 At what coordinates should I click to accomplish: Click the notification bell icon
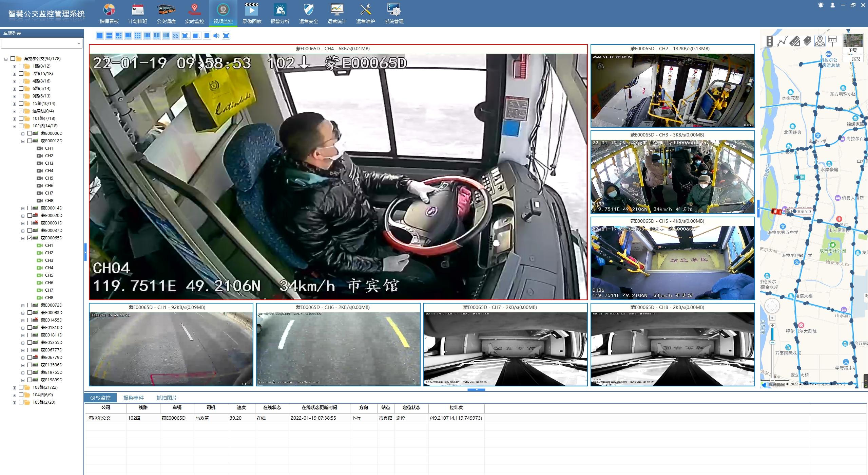point(821,5)
